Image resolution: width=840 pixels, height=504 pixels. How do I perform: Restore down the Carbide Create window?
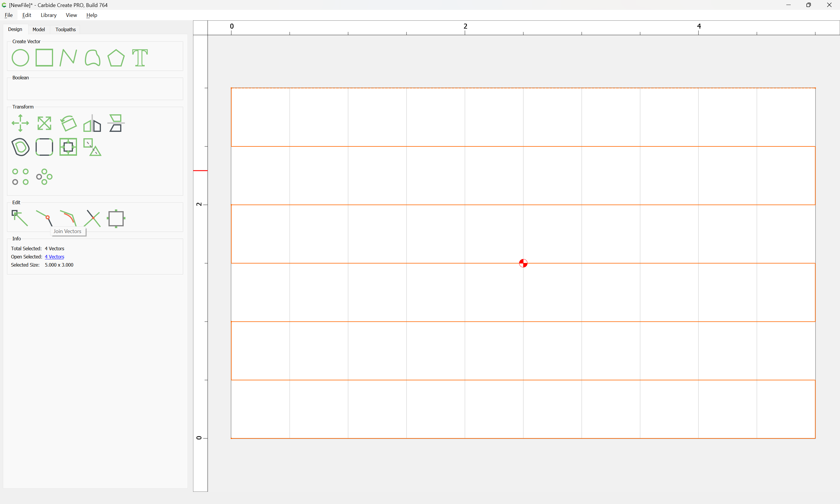(809, 5)
